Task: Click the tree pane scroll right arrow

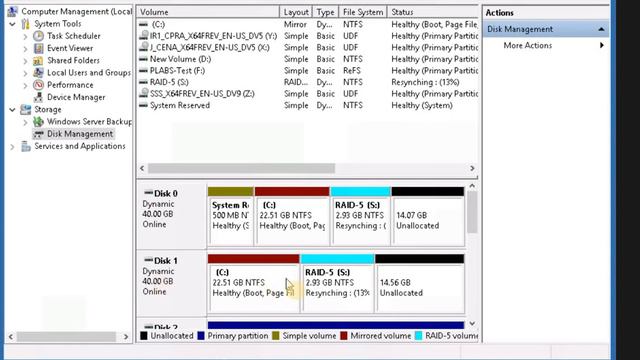Action: 126,337
